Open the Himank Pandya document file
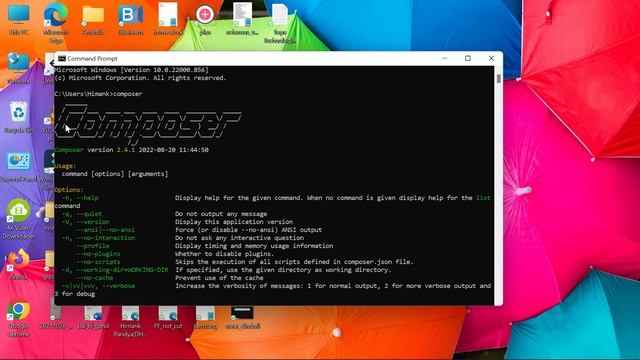640x360 pixels. click(131, 321)
